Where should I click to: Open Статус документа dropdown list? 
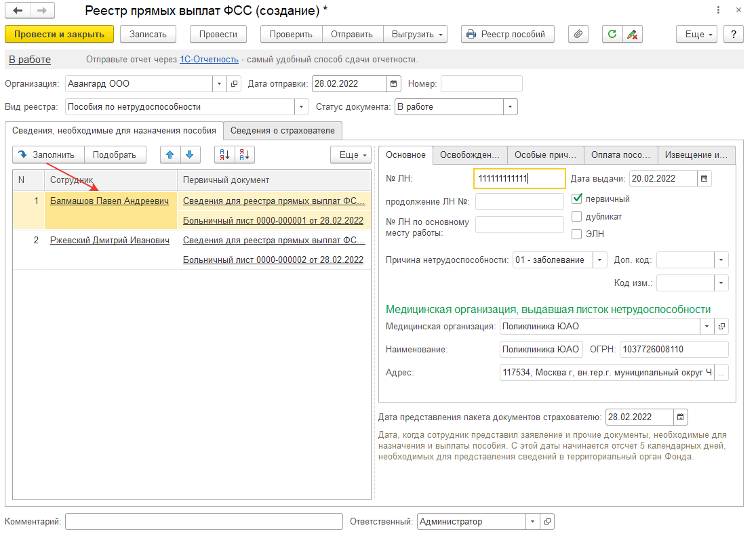point(510,107)
